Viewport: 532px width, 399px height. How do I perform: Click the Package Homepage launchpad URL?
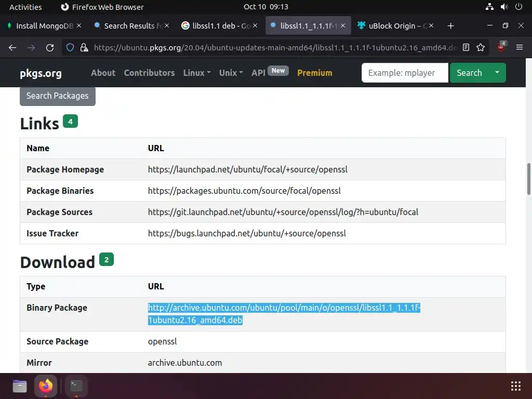248,169
